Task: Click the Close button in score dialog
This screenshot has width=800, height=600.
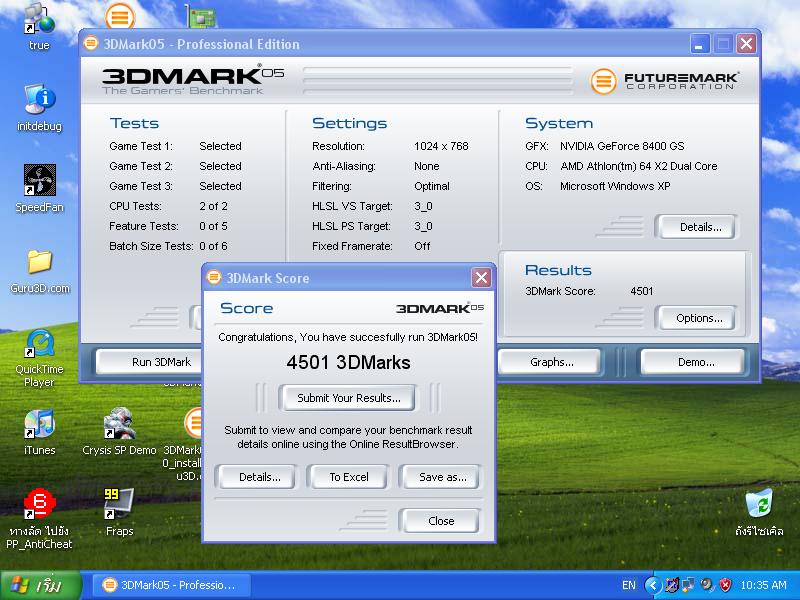Action: [x=440, y=521]
